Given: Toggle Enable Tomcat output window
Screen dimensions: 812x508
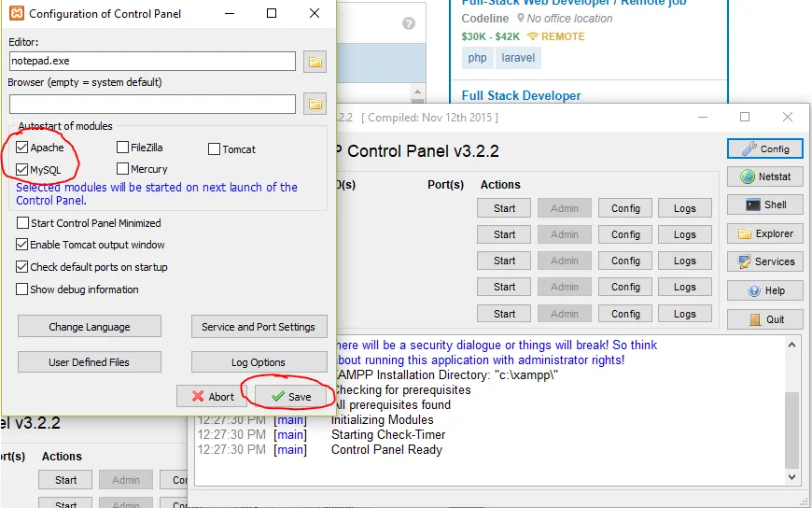Looking at the screenshot, I should coord(21,244).
